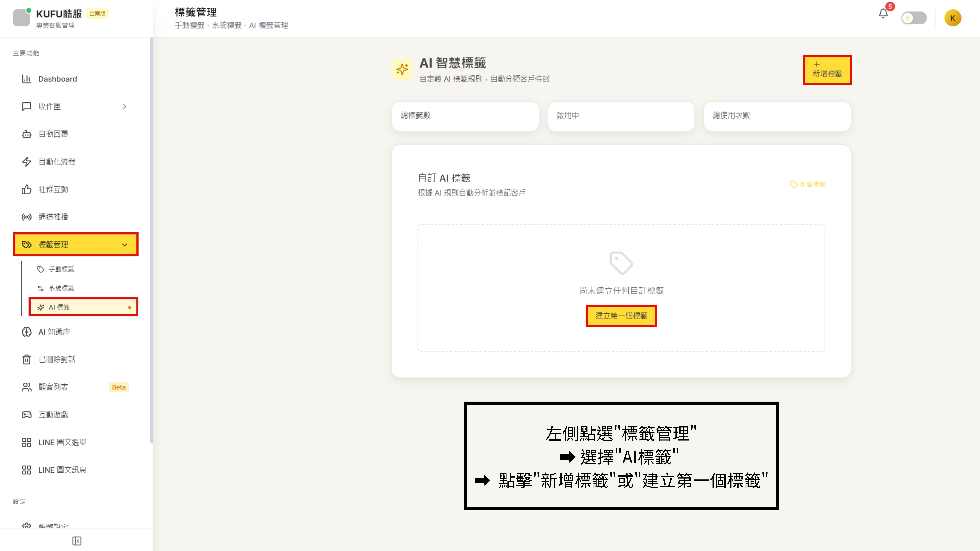
Task: Click the 社群互動 thumbs-up icon
Action: point(26,189)
